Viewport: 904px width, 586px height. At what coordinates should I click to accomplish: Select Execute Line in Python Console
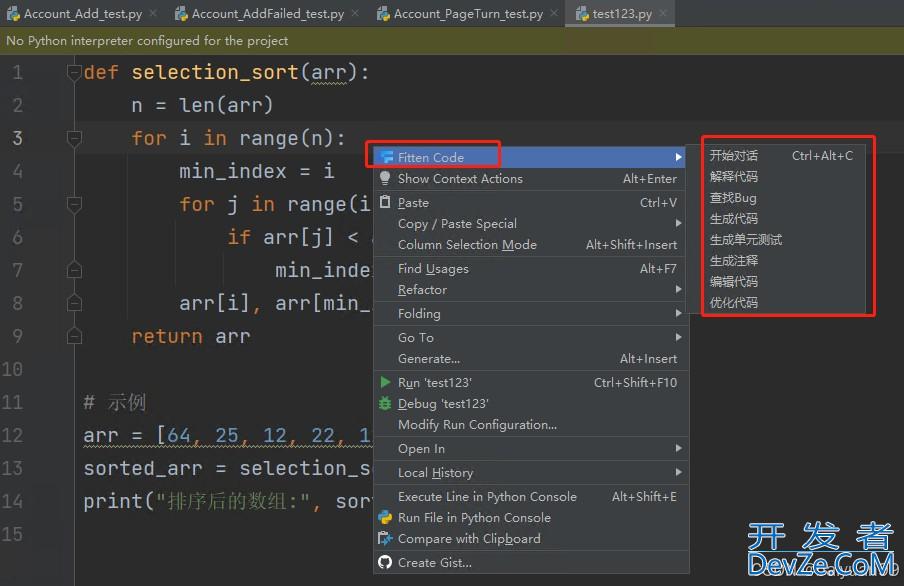[x=529, y=497]
